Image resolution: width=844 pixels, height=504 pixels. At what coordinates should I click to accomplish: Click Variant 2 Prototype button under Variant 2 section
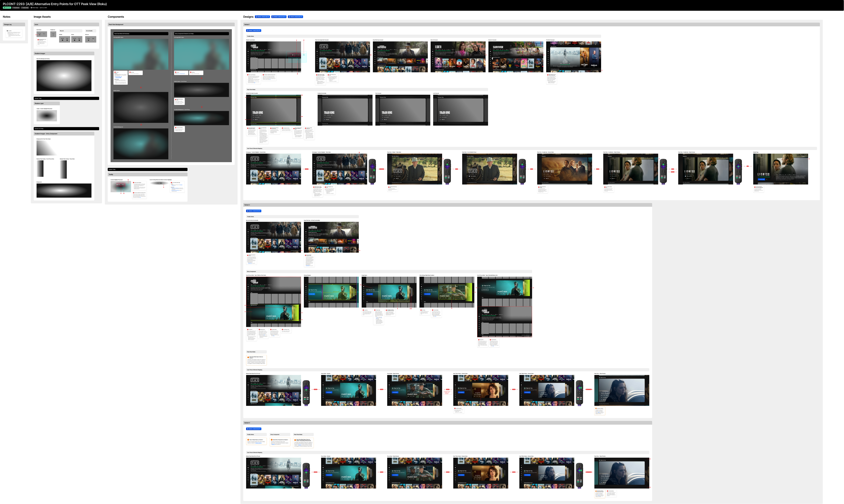coord(254,211)
